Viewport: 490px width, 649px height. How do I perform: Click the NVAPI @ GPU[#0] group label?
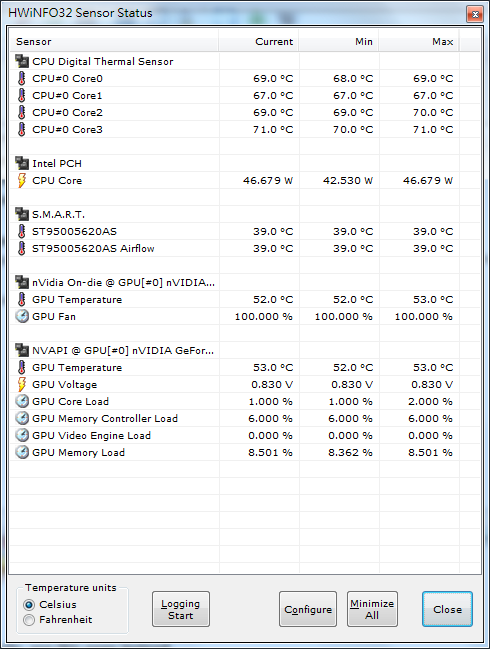click(x=123, y=350)
